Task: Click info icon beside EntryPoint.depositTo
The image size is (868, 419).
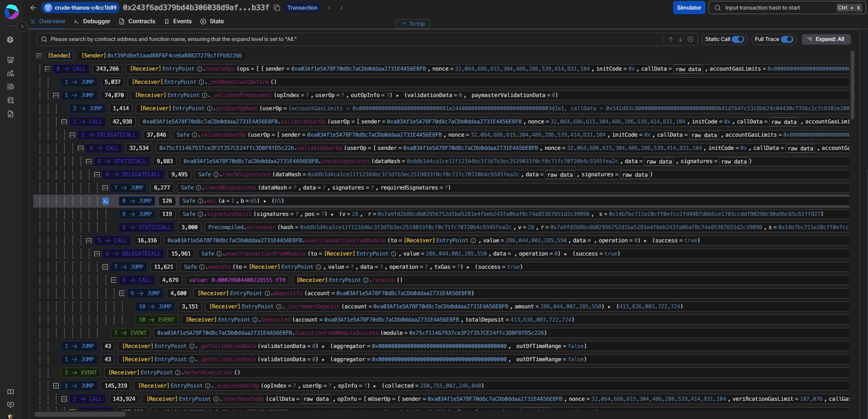Action: coord(267,293)
